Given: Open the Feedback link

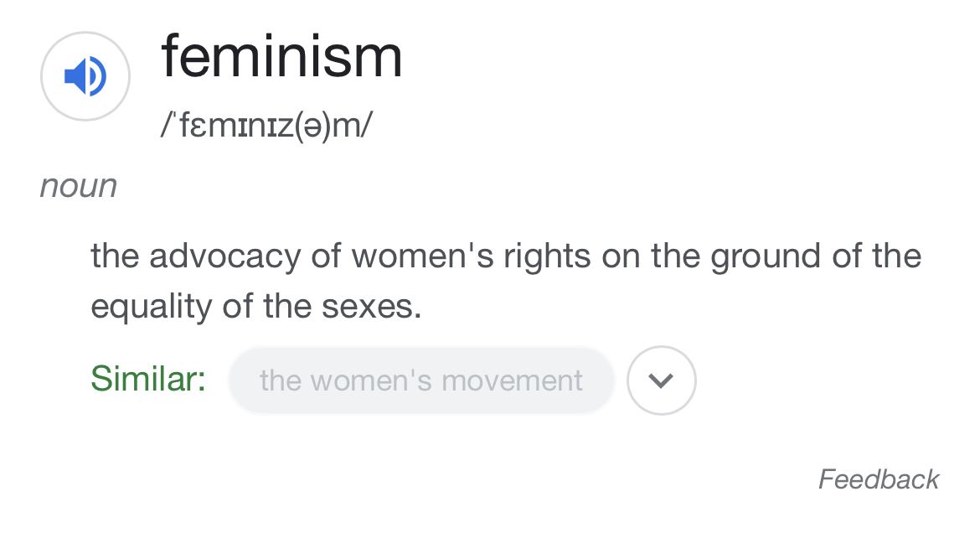Looking at the screenshot, I should (878, 479).
